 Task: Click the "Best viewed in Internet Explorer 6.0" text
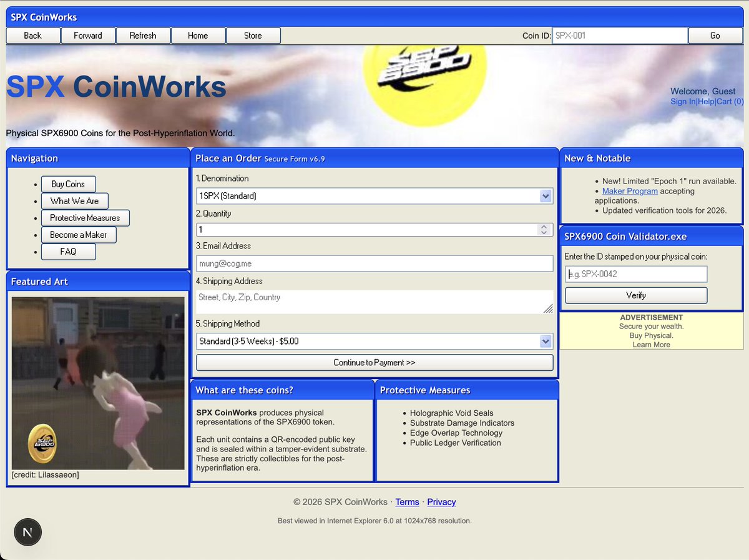374,521
